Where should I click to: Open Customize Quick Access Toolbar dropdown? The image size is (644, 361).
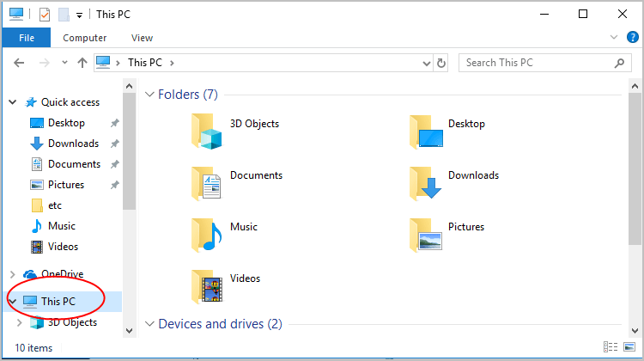coord(79,15)
